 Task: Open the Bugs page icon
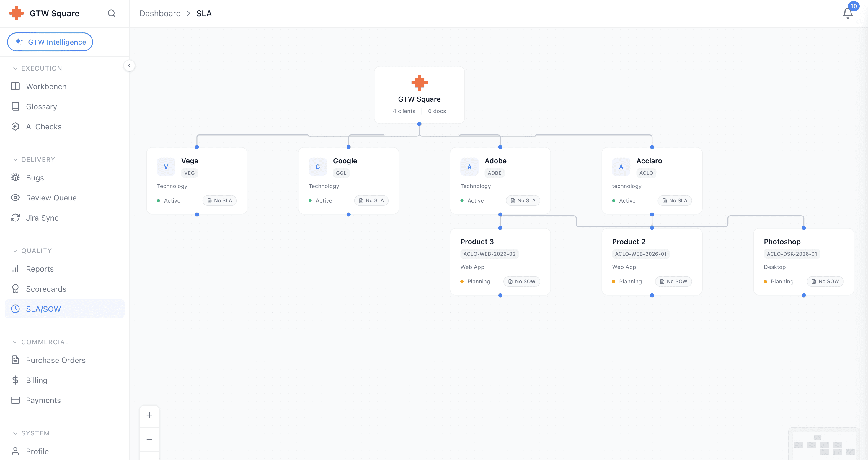point(15,178)
